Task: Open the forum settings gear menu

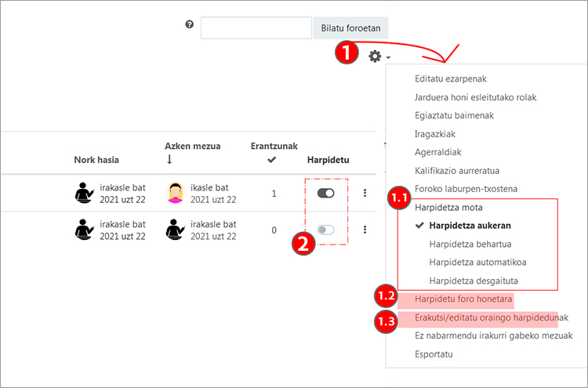Action: (377, 56)
